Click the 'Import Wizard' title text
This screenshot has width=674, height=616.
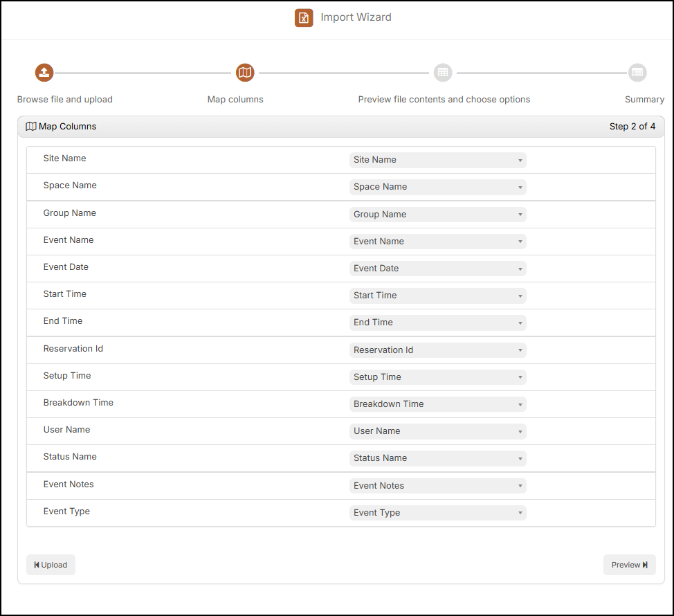tap(356, 17)
